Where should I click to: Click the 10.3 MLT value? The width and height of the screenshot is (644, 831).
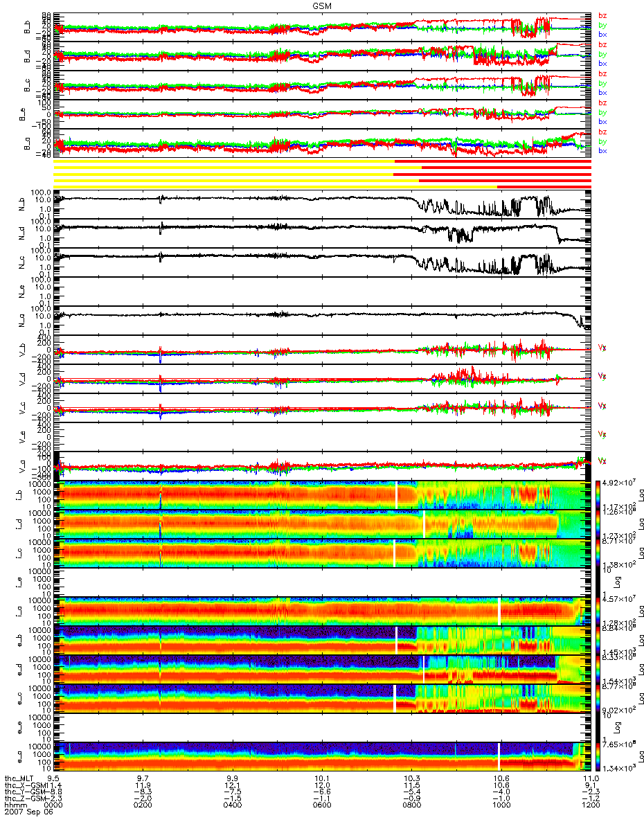[412, 780]
